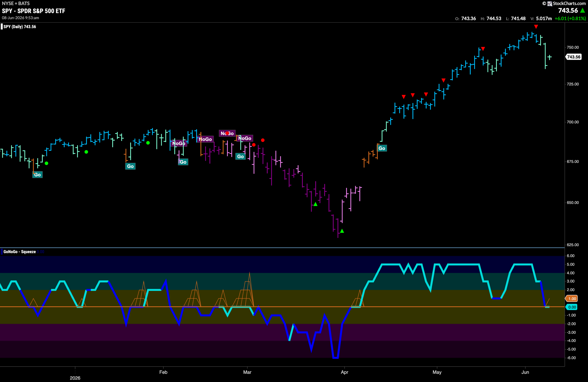Click the NYSE + BATS exchange label
This screenshot has width=588, height=382.
coord(16,3)
